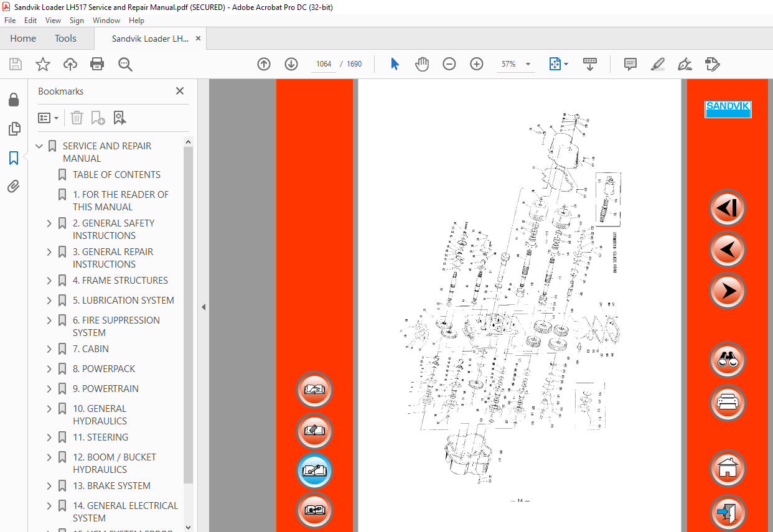Zoom out with the minus button
The height and width of the screenshot is (532, 773).
point(449,64)
